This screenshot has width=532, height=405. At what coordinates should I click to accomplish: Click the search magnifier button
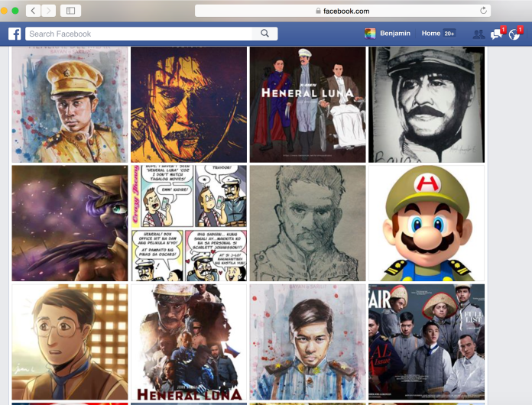[x=264, y=34]
